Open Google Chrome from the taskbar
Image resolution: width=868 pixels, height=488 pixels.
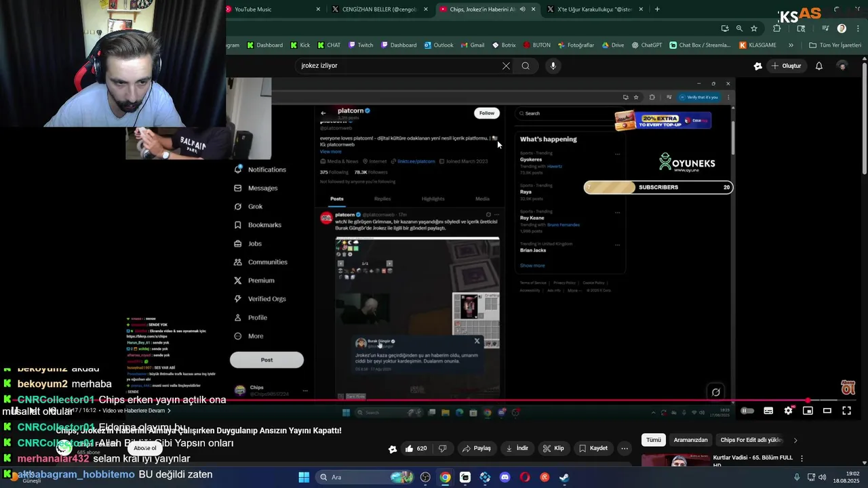pos(445,477)
